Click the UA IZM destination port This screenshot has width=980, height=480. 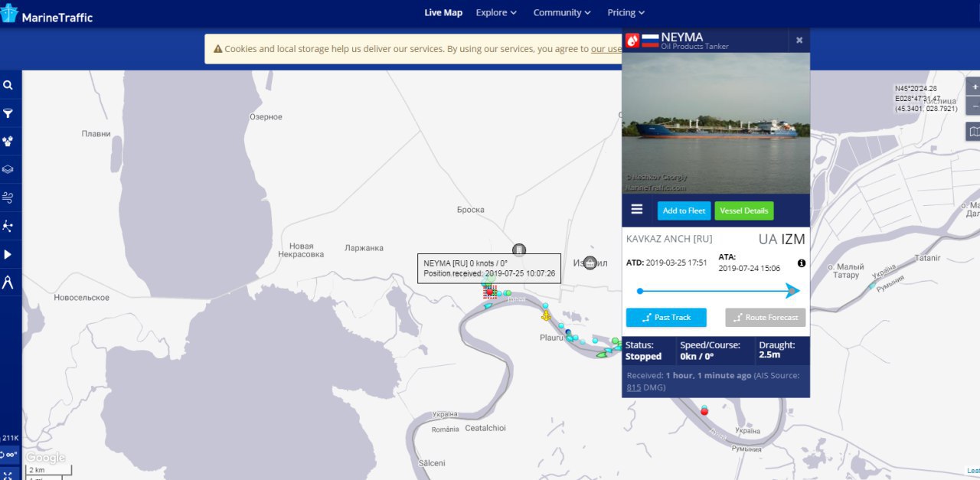(782, 239)
